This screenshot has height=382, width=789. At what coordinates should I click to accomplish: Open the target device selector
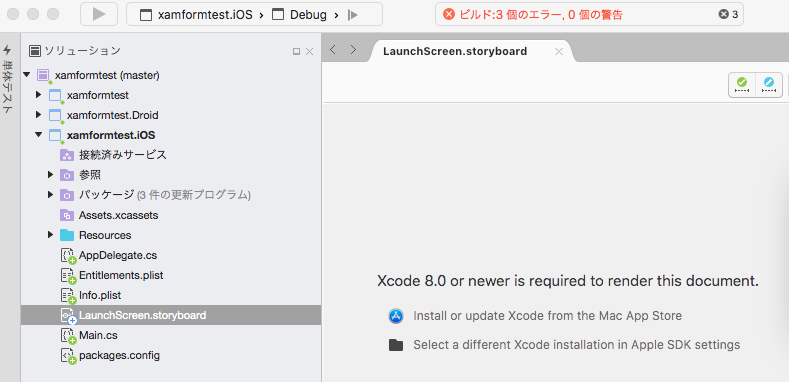pos(353,15)
